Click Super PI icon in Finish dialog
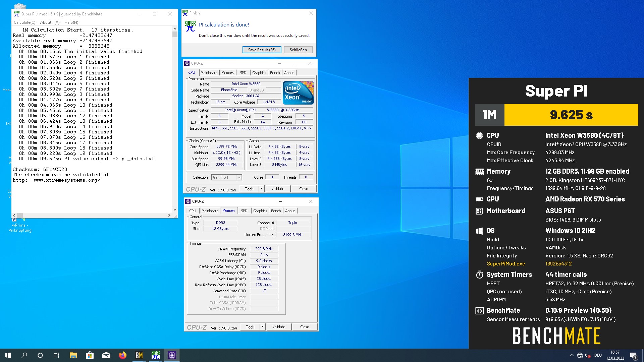Viewport: 644px width, 362px height. (190, 26)
